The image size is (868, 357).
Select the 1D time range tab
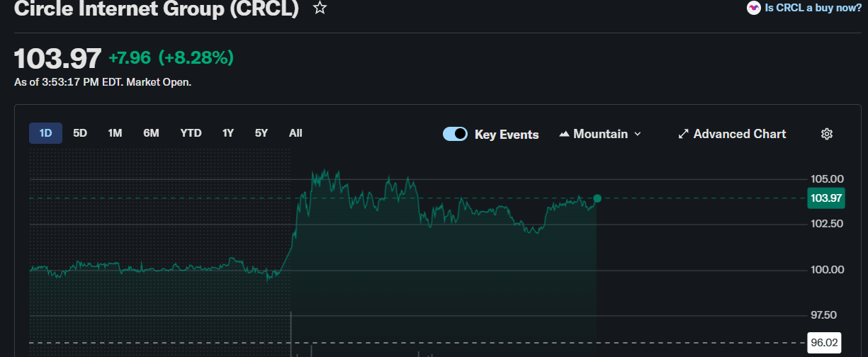pos(45,133)
